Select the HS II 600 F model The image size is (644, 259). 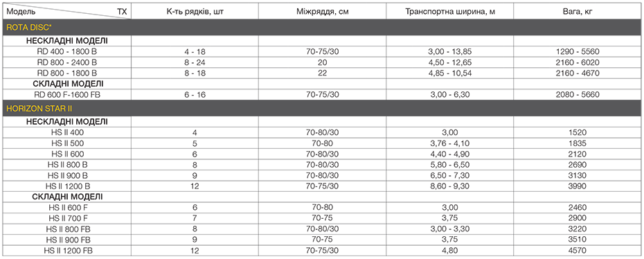[x=67, y=207]
